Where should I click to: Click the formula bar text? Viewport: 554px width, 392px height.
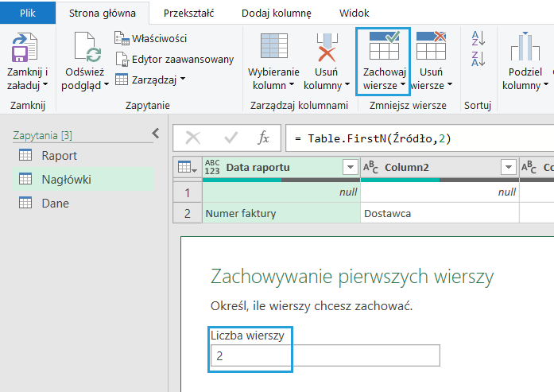372,138
